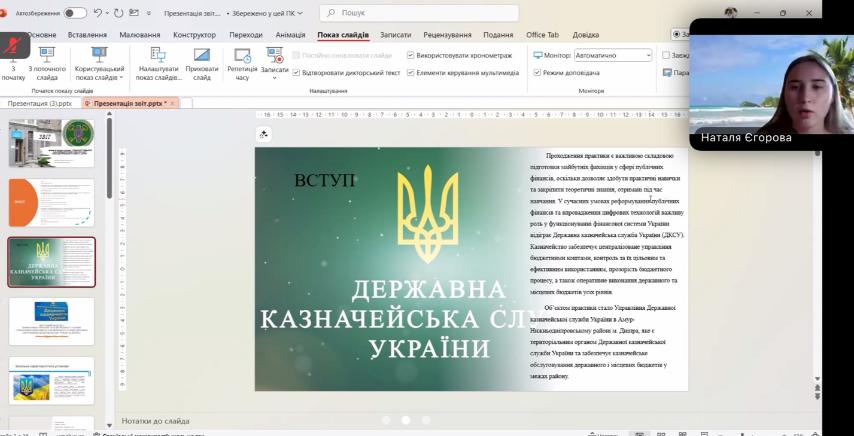Open the 'Записати' dropdown arrow
The width and height of the screenshot is (854, 436).
275,77
